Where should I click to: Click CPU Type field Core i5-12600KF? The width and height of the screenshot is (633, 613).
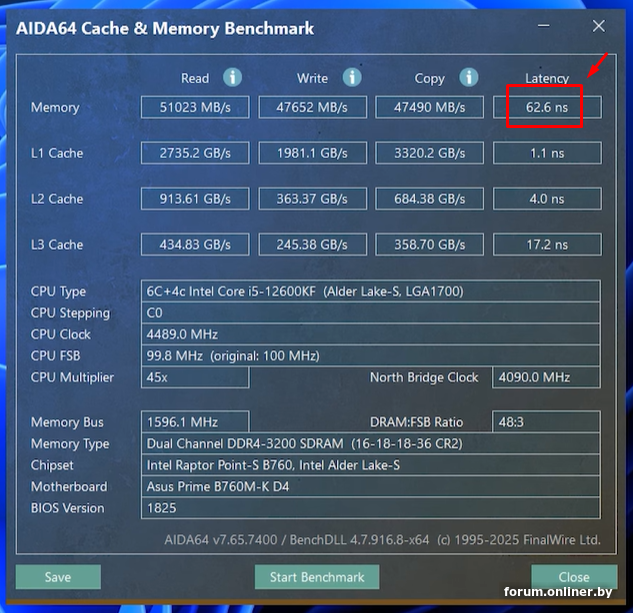tap(371, 291)
